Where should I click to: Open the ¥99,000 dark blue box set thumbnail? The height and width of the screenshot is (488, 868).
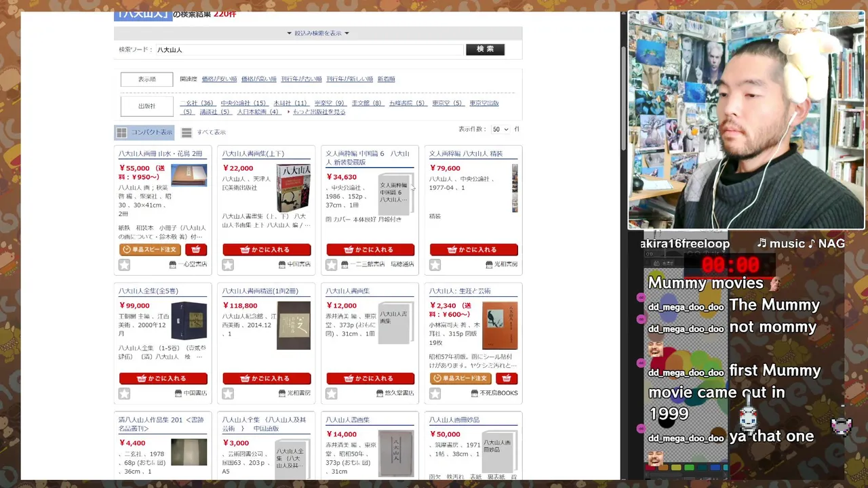[189, 321]
